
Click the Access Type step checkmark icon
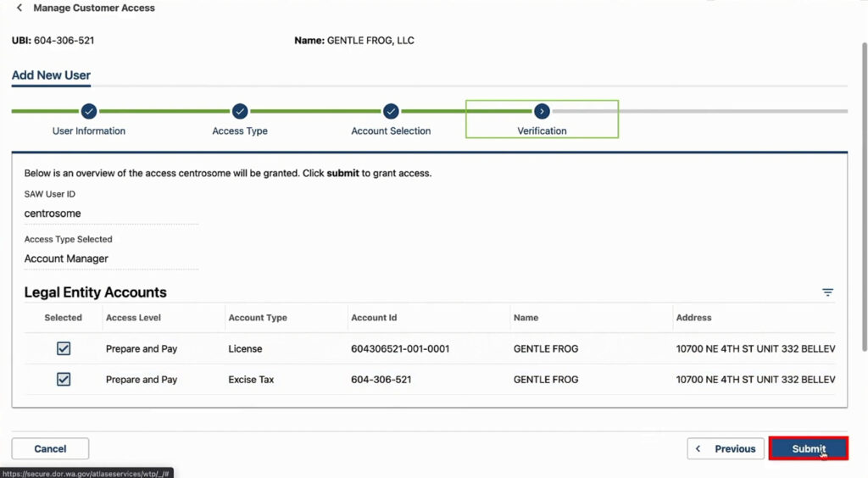click(240, 111)
